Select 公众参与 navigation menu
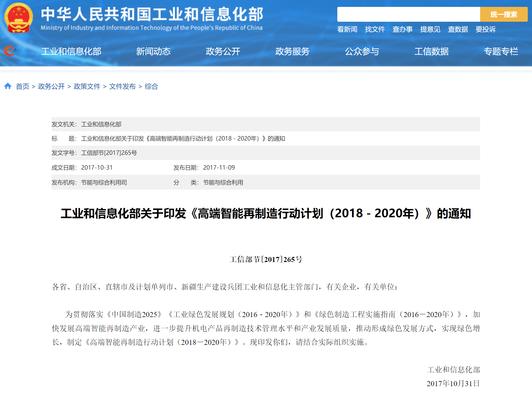532x393 pixels. click(x=362, y=51)
